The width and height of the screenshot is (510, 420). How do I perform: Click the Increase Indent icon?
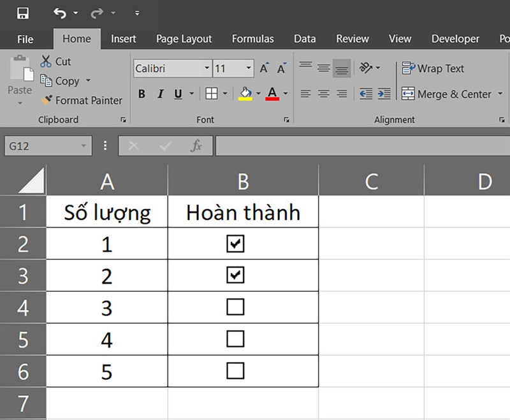(x=384, y=94)
